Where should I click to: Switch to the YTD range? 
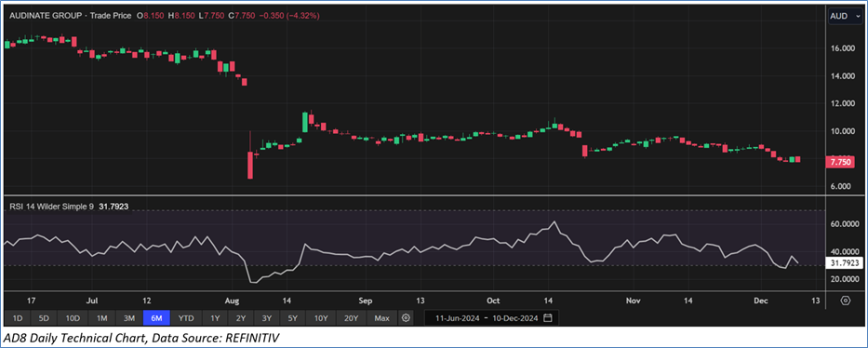[x=187, y=318]
